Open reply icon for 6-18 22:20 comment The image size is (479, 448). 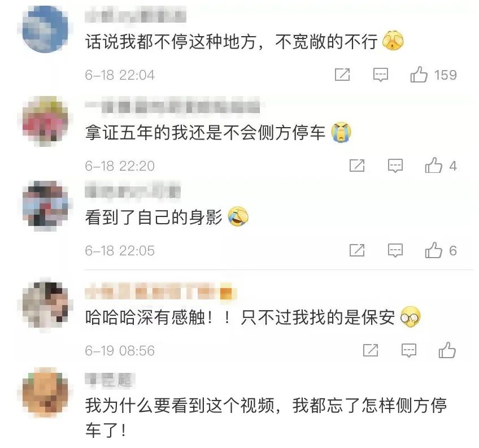pyautogui.click(x=395, y=166)
